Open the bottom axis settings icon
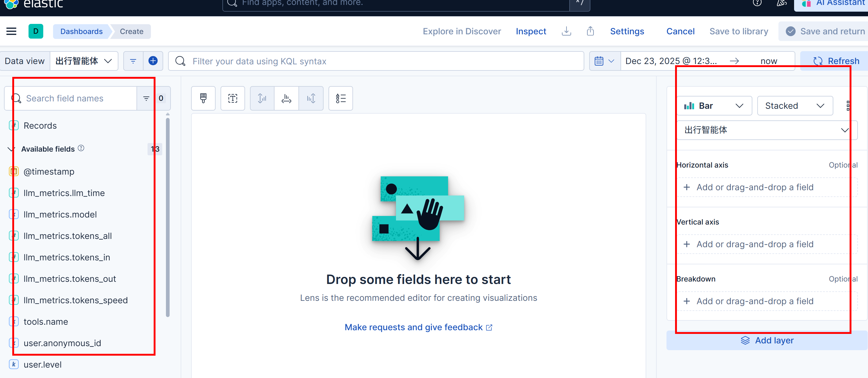The height and width of the screenshot is (378, 868). (286, 98)
